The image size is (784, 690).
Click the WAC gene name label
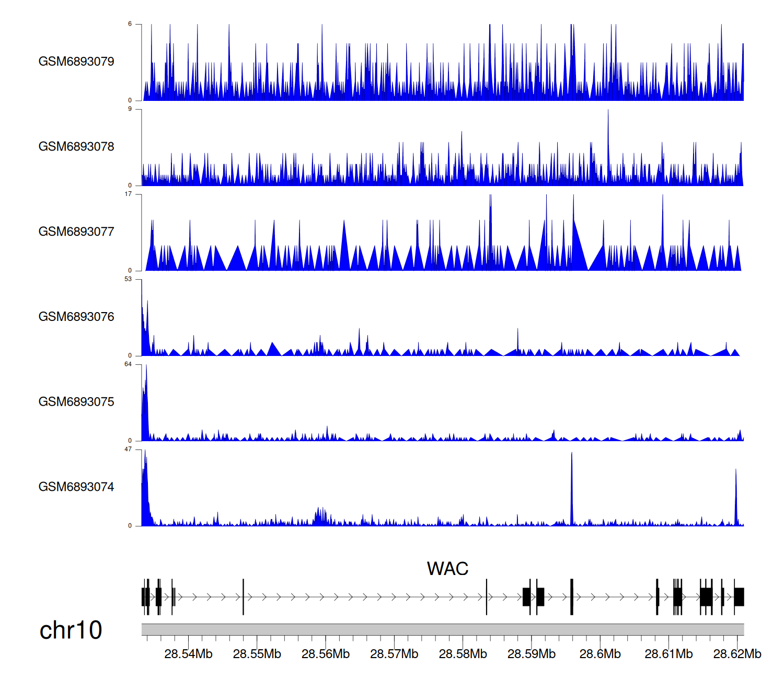(447, 569)
